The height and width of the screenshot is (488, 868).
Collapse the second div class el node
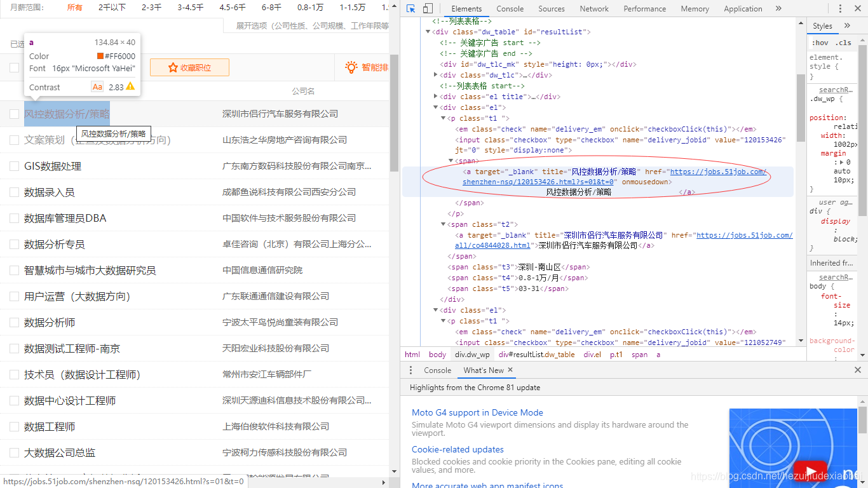[436, 310]
